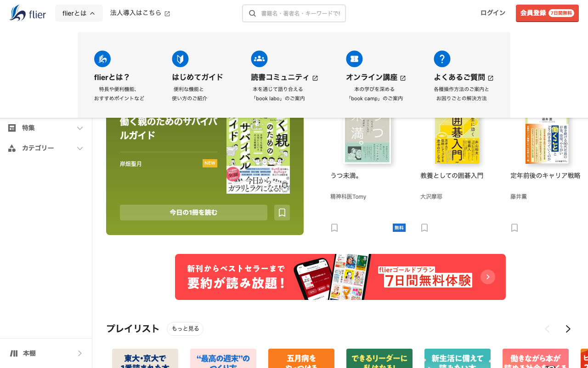Collapse the flierとは dropdown menu
Screen dimensions: 588x368
pos(79,13)
